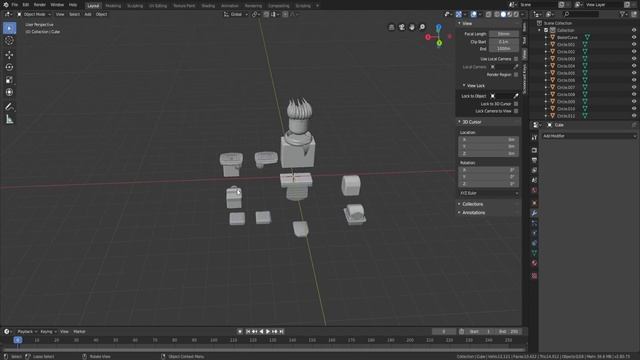
Task: Select the Move tool
Action: click(x=9, y=55)
